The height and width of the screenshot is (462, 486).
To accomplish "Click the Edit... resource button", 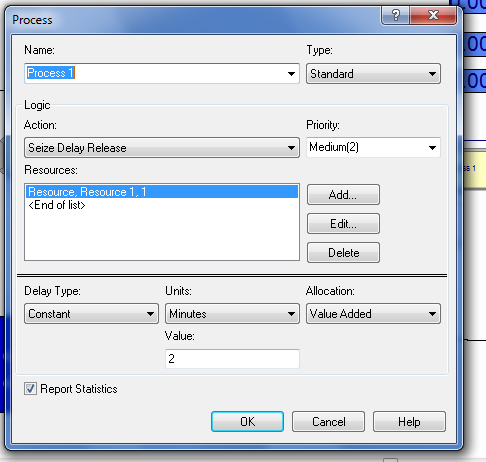I will pyautogui.click(x=343, y=224).
